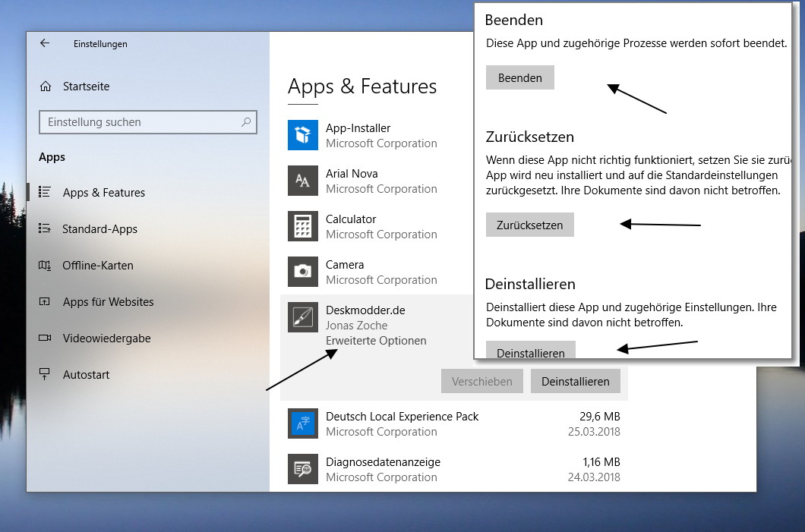Go back with the arrow in Einstellungen
Screen dimensions: 805x532
45,43
